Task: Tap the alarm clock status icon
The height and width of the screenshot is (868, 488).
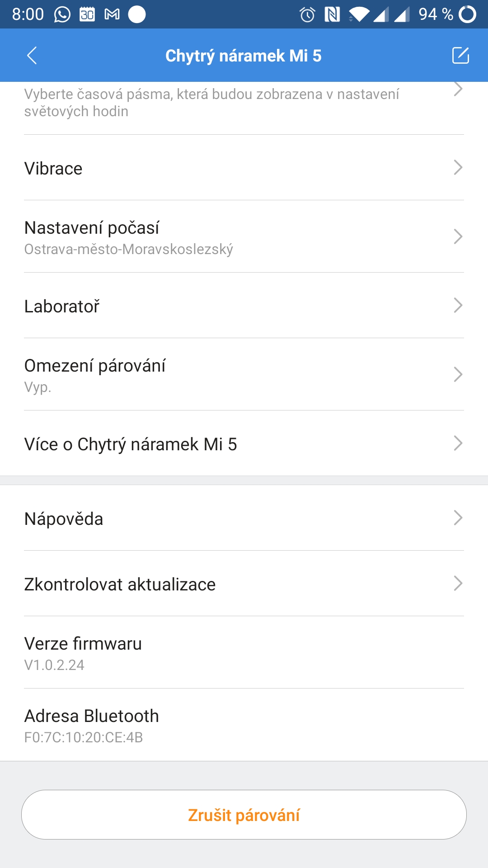Action: pos(307,14)
